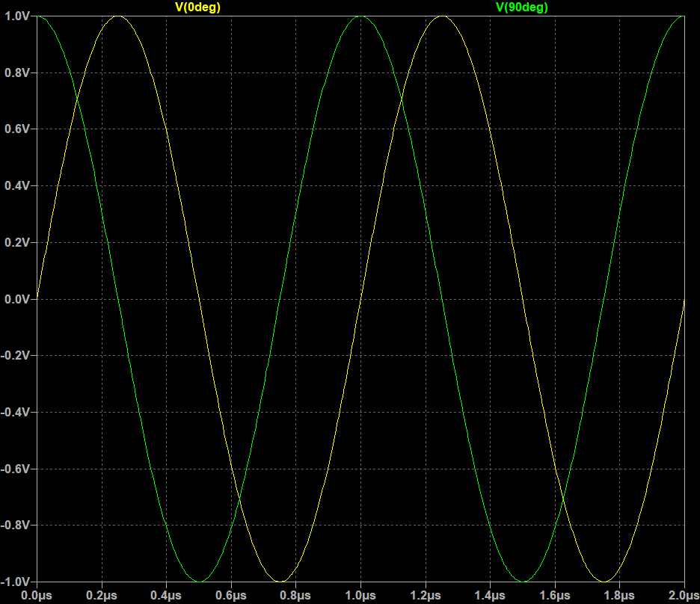Click the -1.0V vertical axis label

click(x=14, y=582)
